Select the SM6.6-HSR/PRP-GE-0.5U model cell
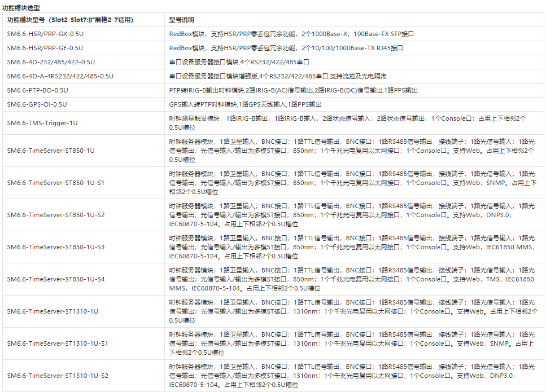546x392 pixels. click(x=45, y=48)
